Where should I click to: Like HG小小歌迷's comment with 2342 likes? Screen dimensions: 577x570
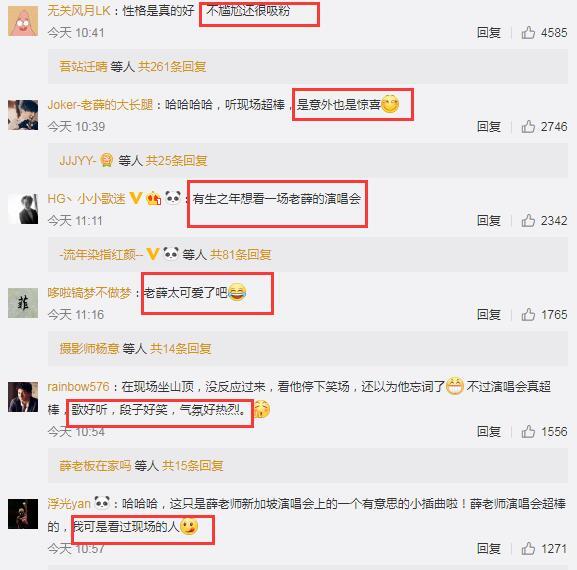(x=528, y=220)
